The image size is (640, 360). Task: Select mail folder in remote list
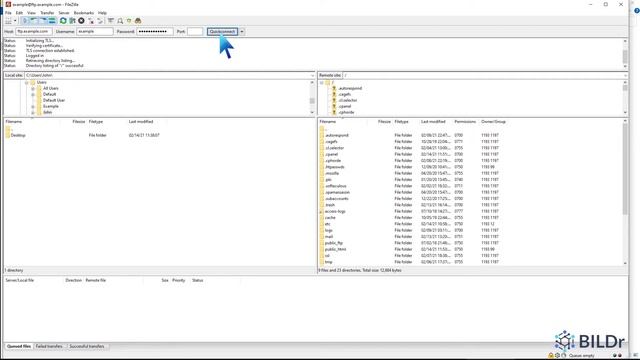(329, 237)
